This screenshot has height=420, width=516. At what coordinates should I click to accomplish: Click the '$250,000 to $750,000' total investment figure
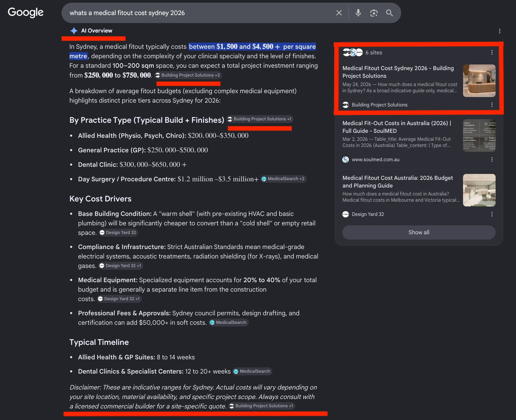click(x=118, y=75)
